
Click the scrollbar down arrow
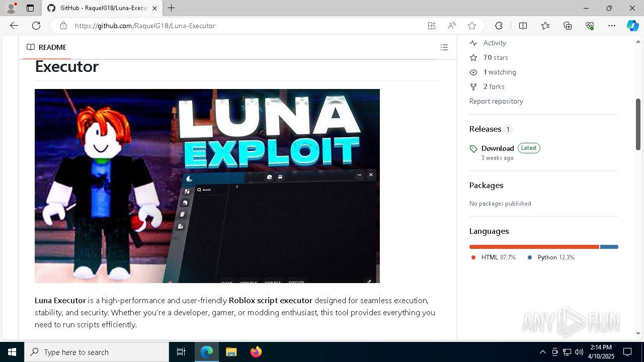pos(638,333)
